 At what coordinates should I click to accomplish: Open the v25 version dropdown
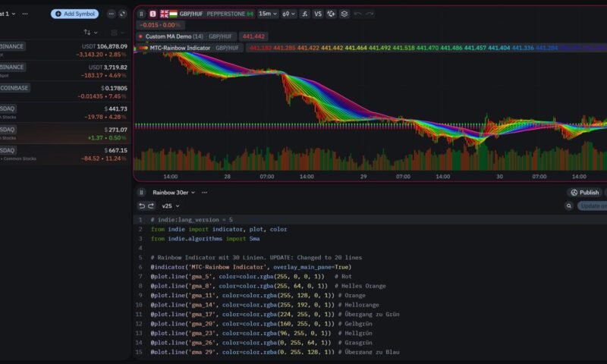pyautogui.click(x=171, y=206)
